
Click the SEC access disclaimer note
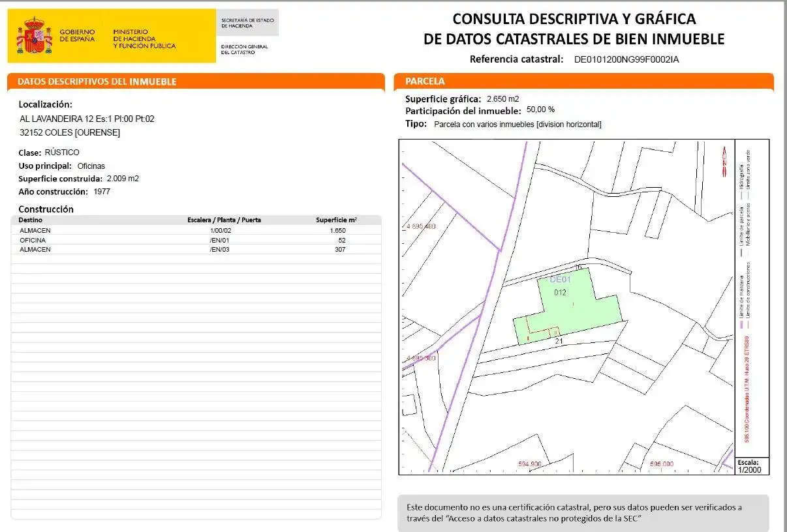583,513
